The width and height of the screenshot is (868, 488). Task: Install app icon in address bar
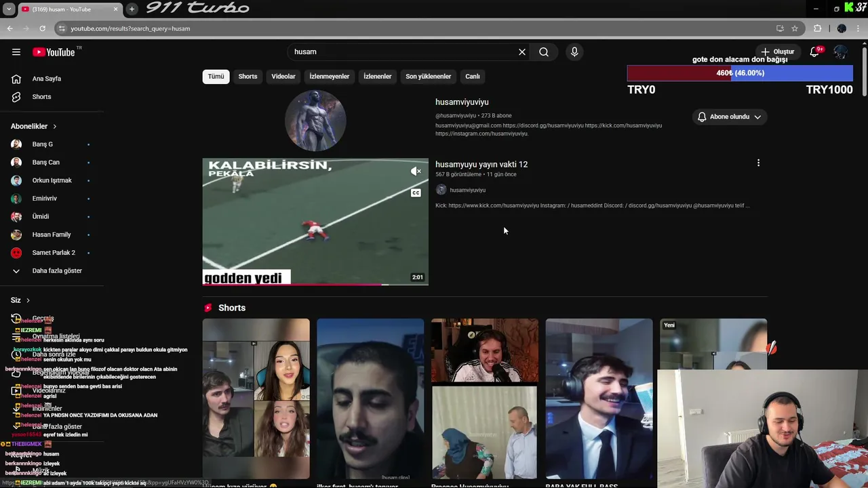coord(780,28)
